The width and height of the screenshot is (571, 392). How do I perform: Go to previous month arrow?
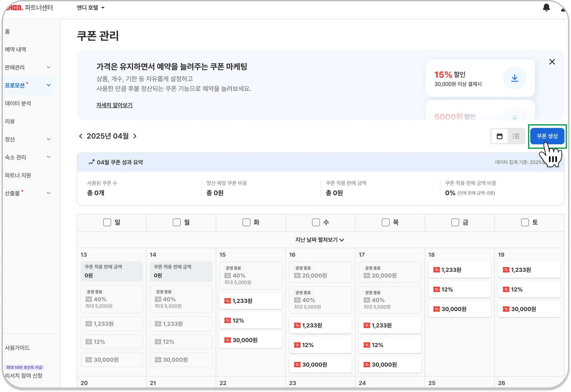pos(81,136)
